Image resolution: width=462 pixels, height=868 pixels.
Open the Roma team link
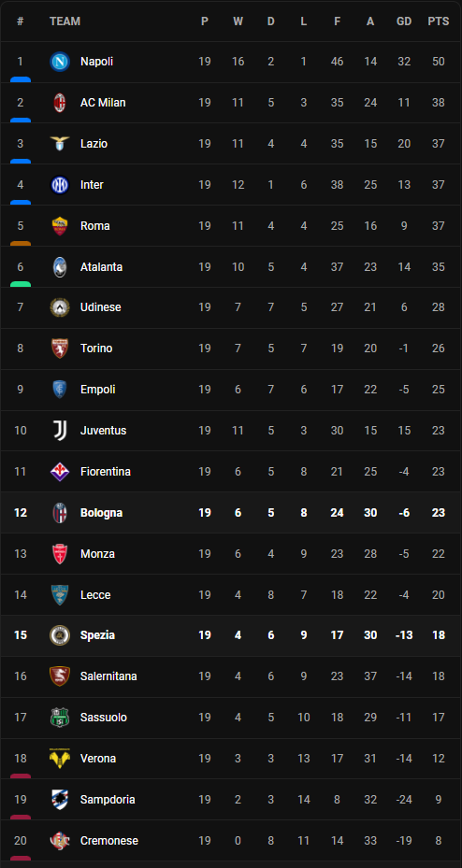pyautogui.click(x=94, y=226)
